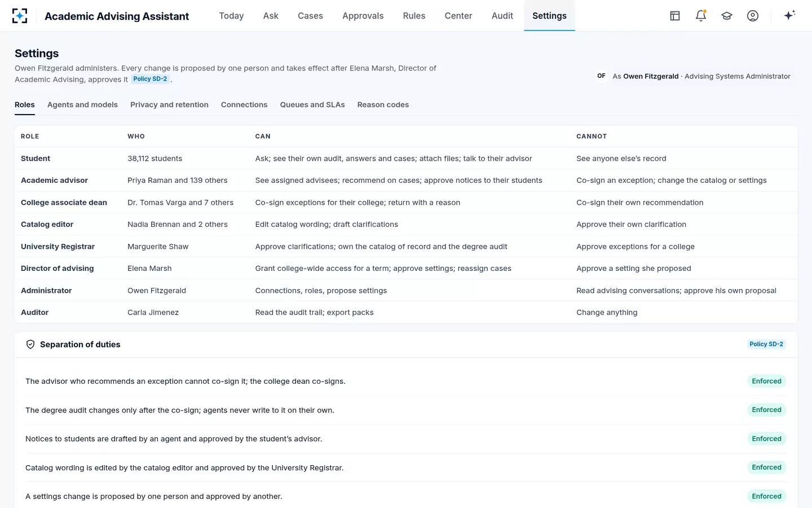812x508 pixels.
Task: Select the Roles sub-tab
Action: tap(25, 105)
